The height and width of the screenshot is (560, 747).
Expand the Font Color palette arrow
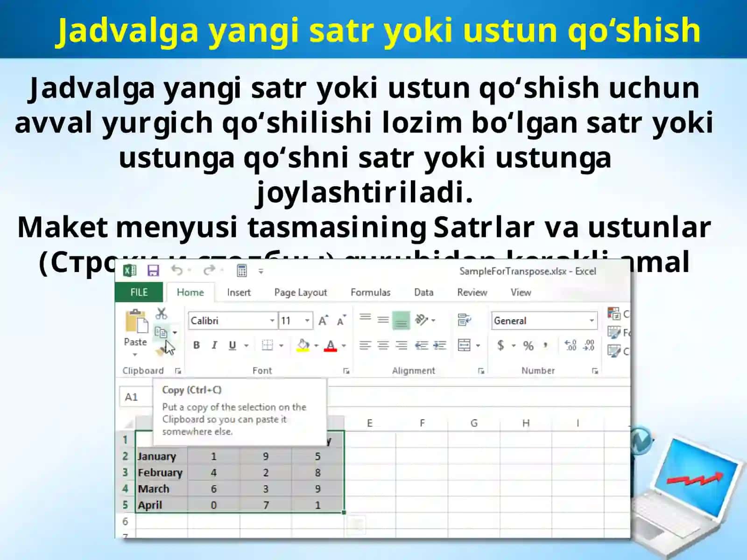click(344, 346)
